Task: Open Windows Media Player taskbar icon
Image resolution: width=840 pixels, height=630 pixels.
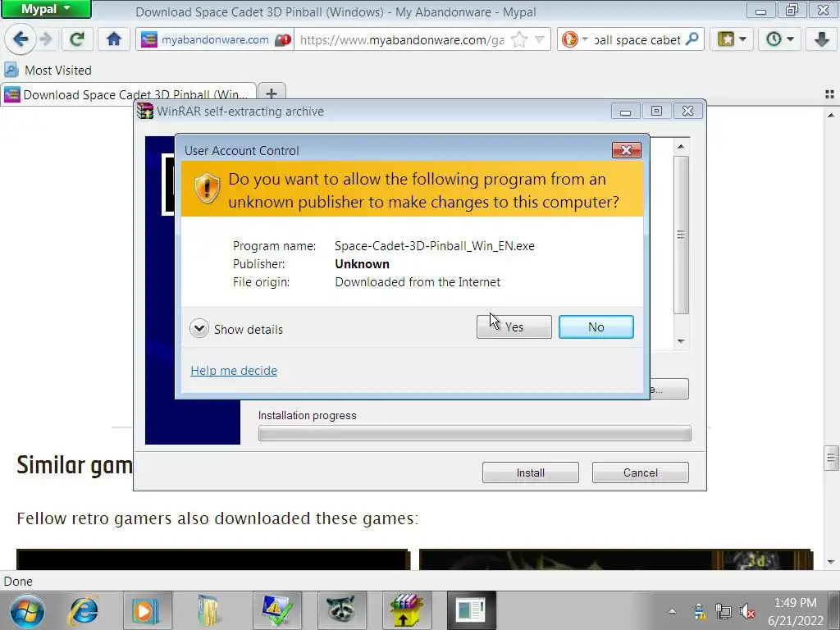Action: [x=147, y=610]
